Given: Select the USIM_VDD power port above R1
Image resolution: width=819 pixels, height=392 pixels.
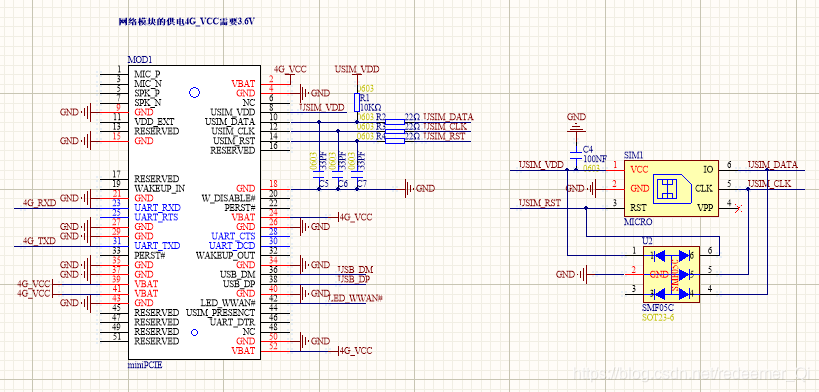Looking at the screenshot, I should tap(357, 74).
